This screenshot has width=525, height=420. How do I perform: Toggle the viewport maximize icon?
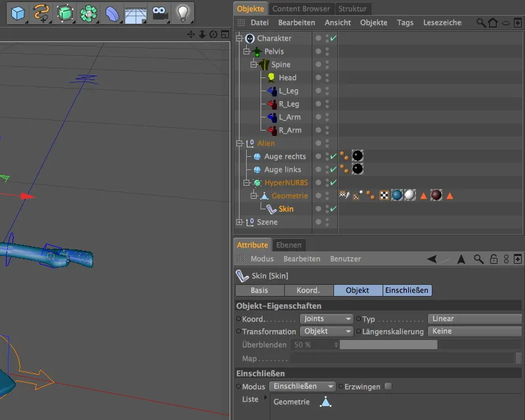[x=225, y=35]
